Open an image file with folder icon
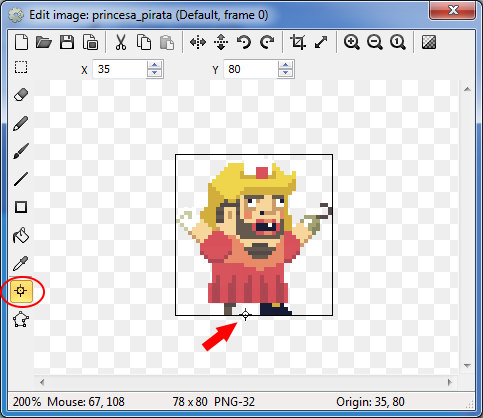Image resolution: width=483 pixels, height=418 pixels. [44, 42]
